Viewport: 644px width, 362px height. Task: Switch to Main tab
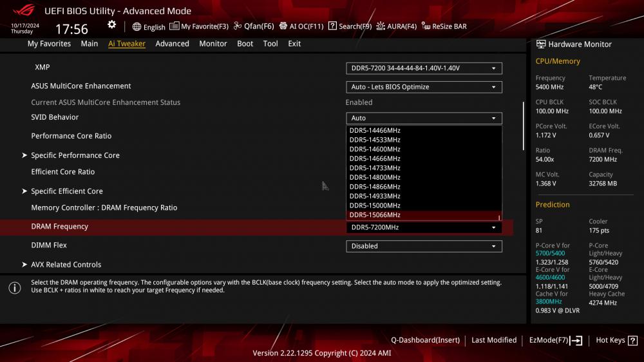[x=89, y=44]
